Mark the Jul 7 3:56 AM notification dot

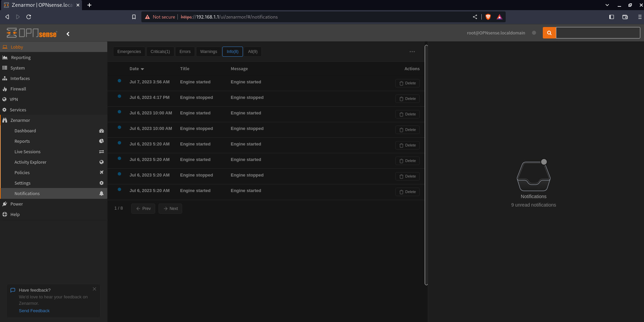[x=119, y=81]
